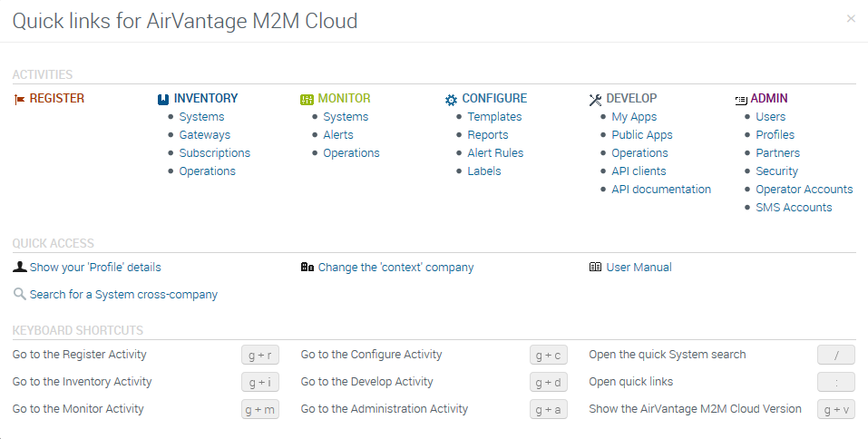Open the ADMIN activity heading
The image size is (868, 439).
(x=769, y=99)
